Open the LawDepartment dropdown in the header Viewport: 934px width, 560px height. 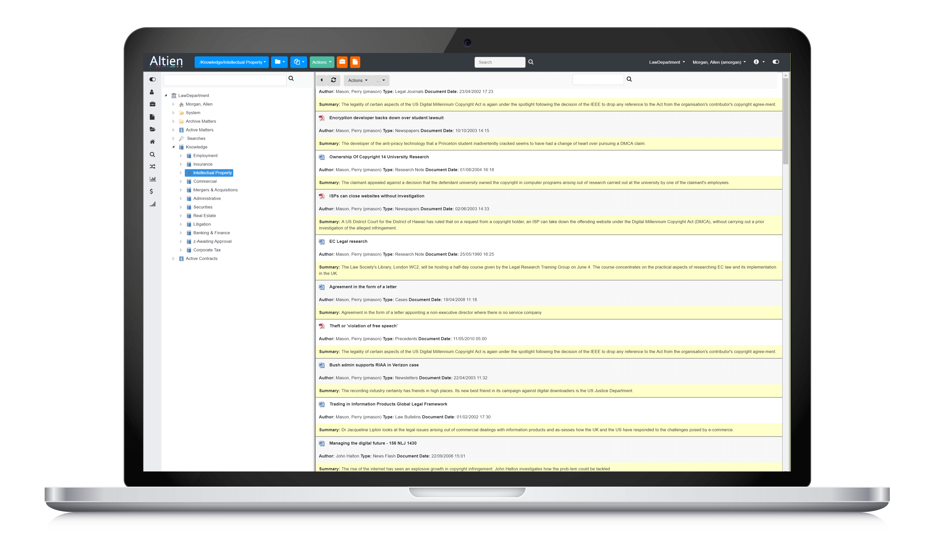pos(667,62)
